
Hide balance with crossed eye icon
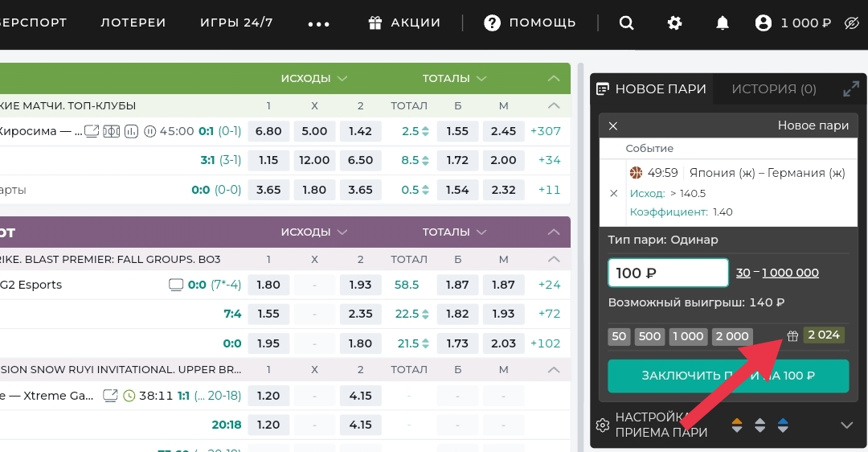point(852,23)
